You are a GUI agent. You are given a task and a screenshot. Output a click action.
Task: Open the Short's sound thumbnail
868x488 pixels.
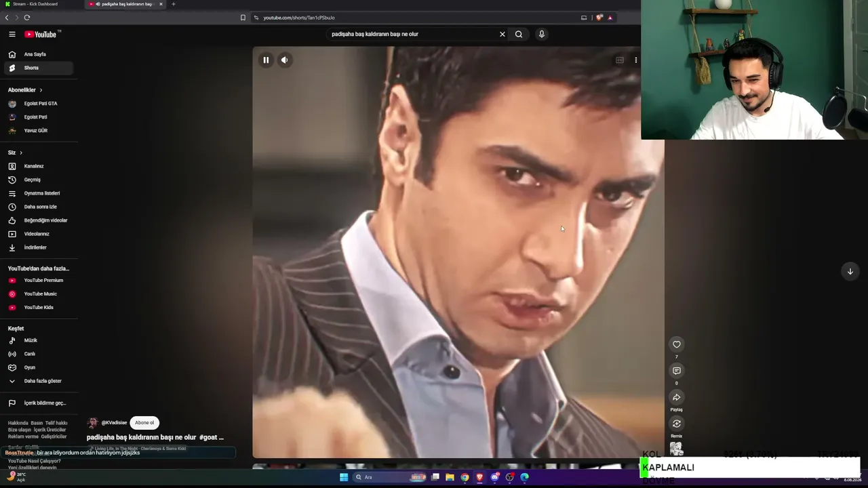click(x=676, y=449)
